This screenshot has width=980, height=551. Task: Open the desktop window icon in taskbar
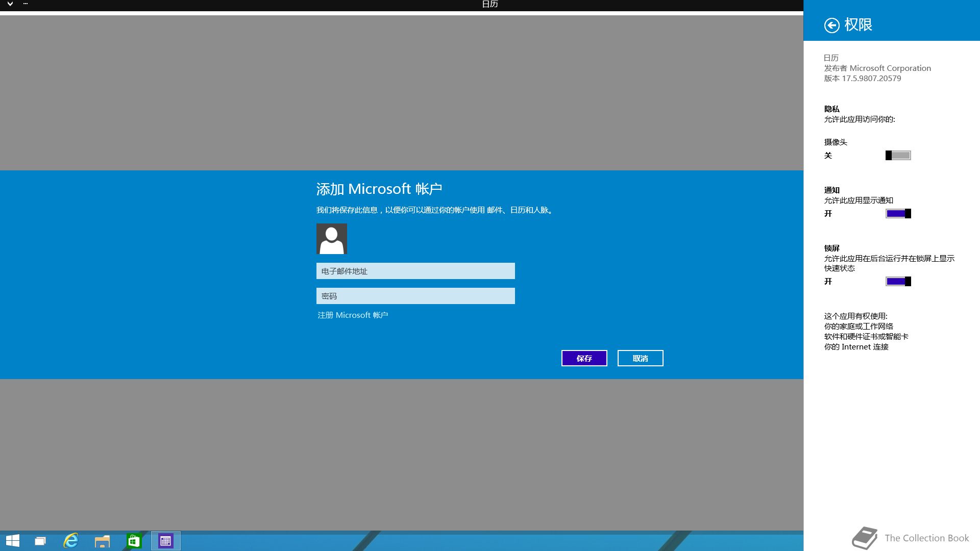point(40,541)
